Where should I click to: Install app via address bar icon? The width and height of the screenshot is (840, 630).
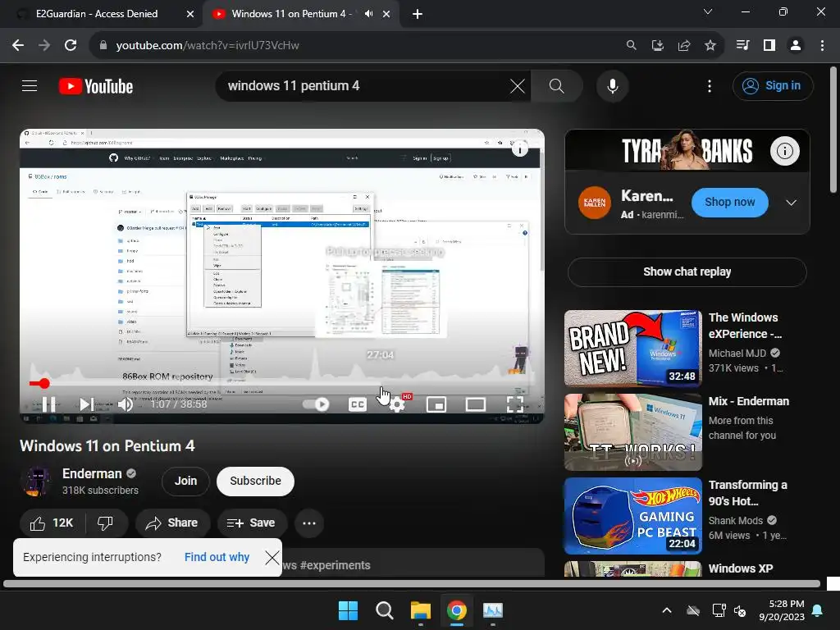[x=657, y=46]
